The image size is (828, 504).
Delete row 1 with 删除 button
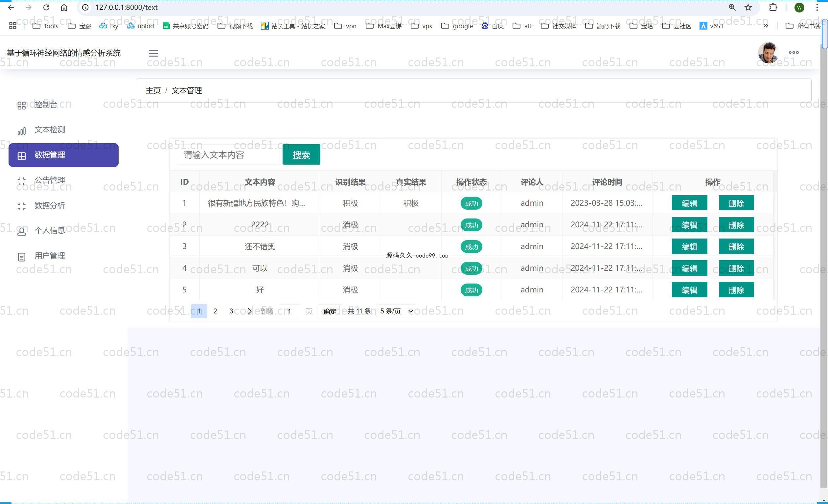(x=736, y=203)
